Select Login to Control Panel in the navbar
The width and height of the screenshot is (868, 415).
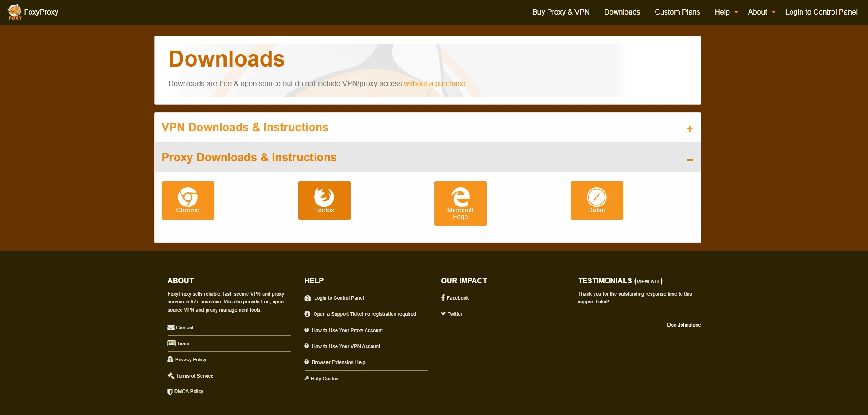(821, 12)
